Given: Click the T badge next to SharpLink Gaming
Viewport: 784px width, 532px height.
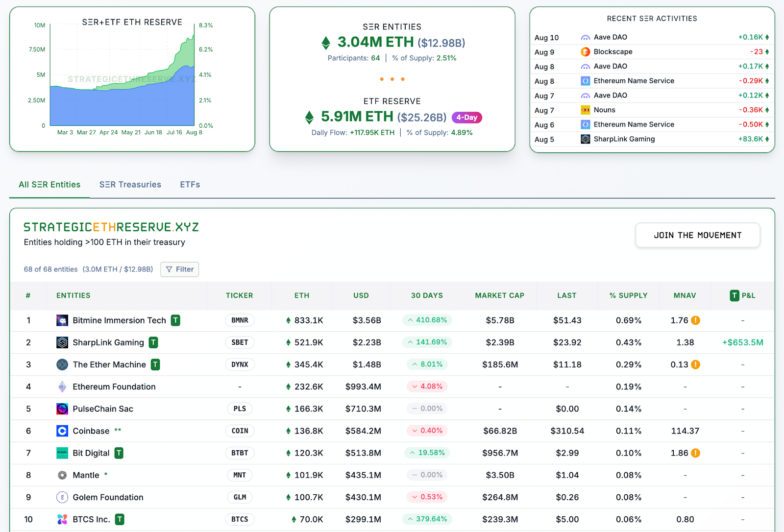Looking at the screenshot, I should click(153, 342).
